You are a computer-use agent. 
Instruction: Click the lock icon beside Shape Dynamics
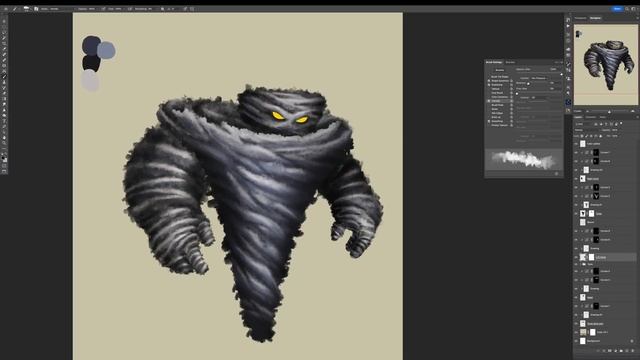511,81
